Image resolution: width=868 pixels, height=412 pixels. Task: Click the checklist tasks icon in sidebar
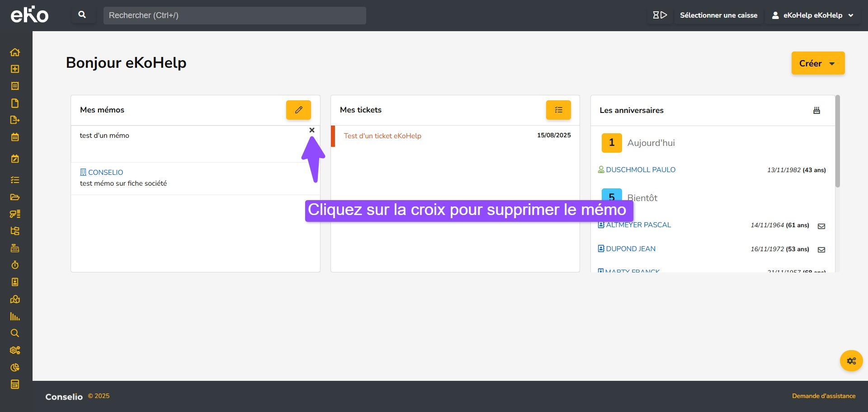(x=15, y=180)
